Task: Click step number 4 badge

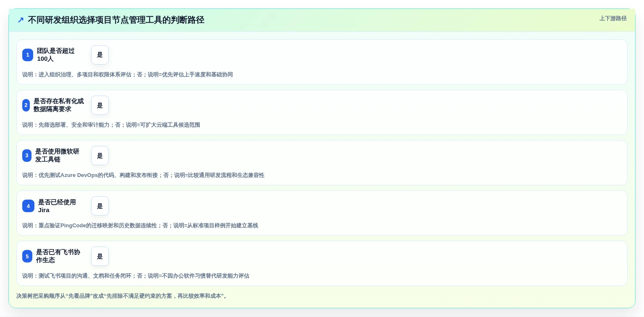Action: click(x=28, y=206)
